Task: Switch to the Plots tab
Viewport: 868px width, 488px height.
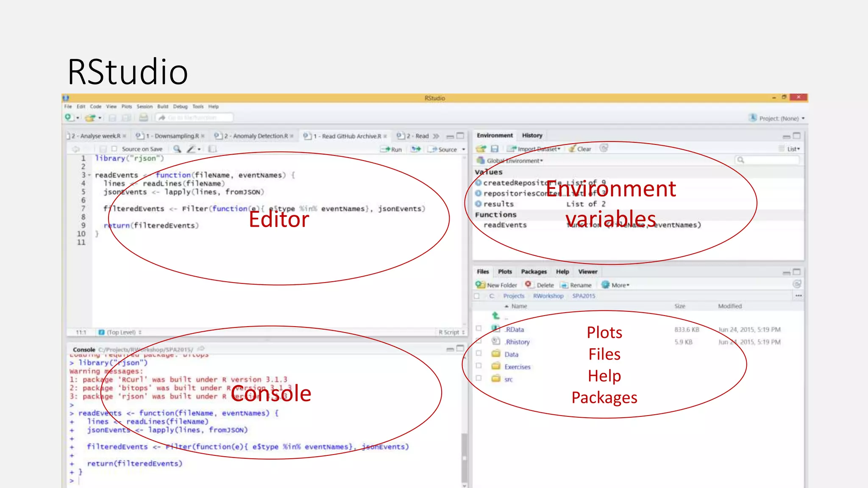Action: pyautogui.click(x=505, y=272)
